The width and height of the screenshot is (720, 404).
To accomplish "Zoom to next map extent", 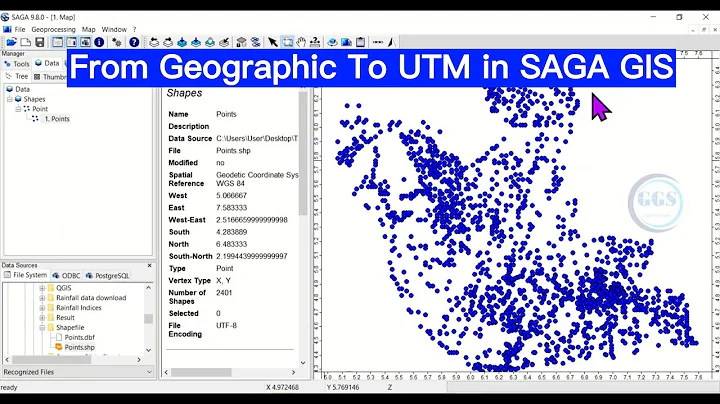I will pyautogui.click(x=168, y=42).
